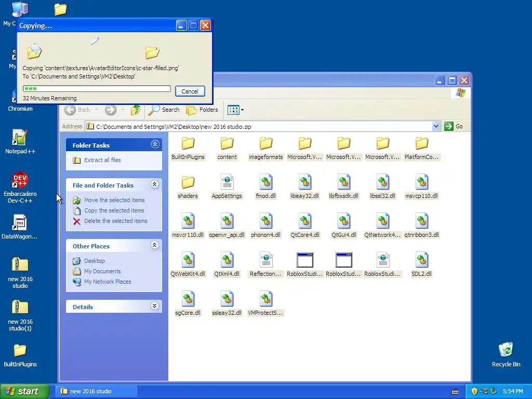The height and width of the screenshot is (399, 532).
Task: Select openvr_api.dll file
Action: [227, 227]
